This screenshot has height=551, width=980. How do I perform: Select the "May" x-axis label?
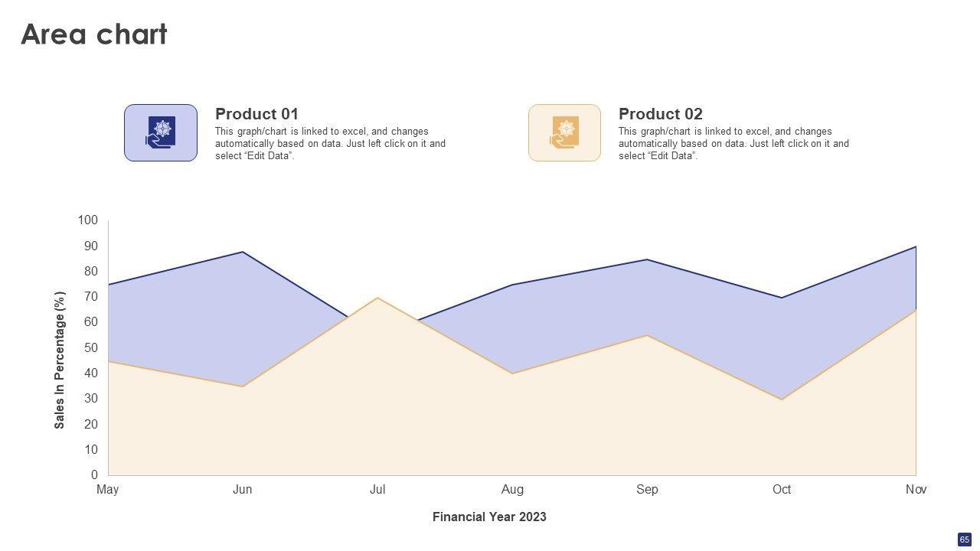pyautogui.click(x=108, y=489)
